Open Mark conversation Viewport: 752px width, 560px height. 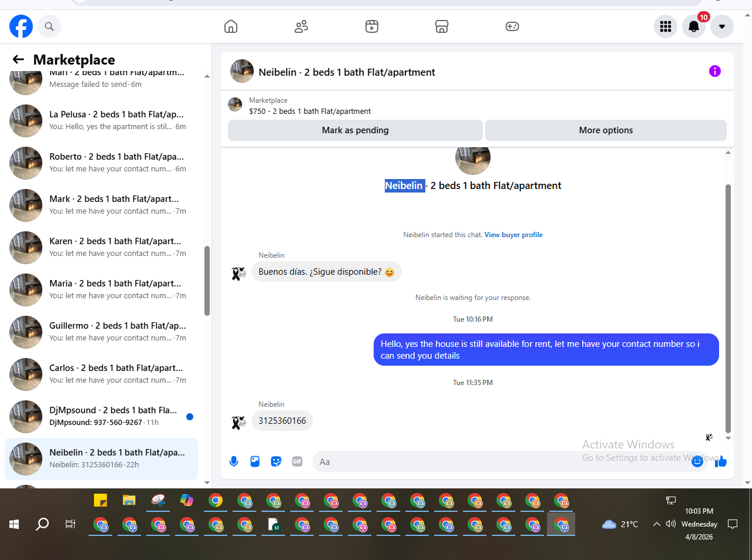(101, 205)
